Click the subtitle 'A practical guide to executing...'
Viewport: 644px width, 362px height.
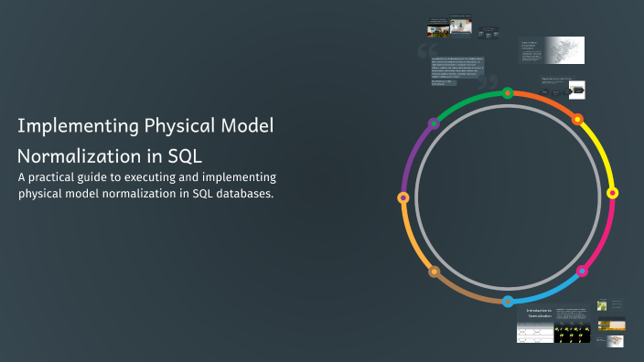pyautogui.click(x=147, y=185)
